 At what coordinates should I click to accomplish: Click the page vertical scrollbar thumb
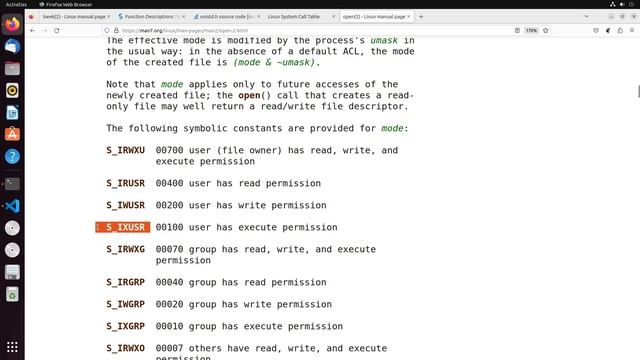[638, 91]
